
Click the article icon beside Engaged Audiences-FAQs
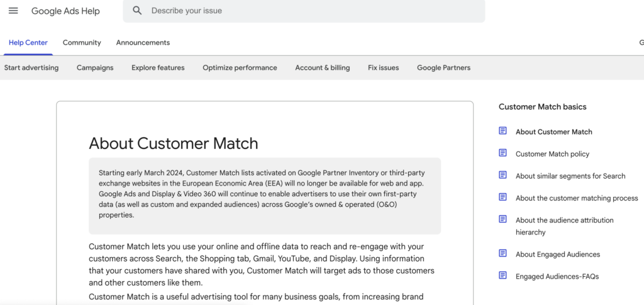coord(502,275)
